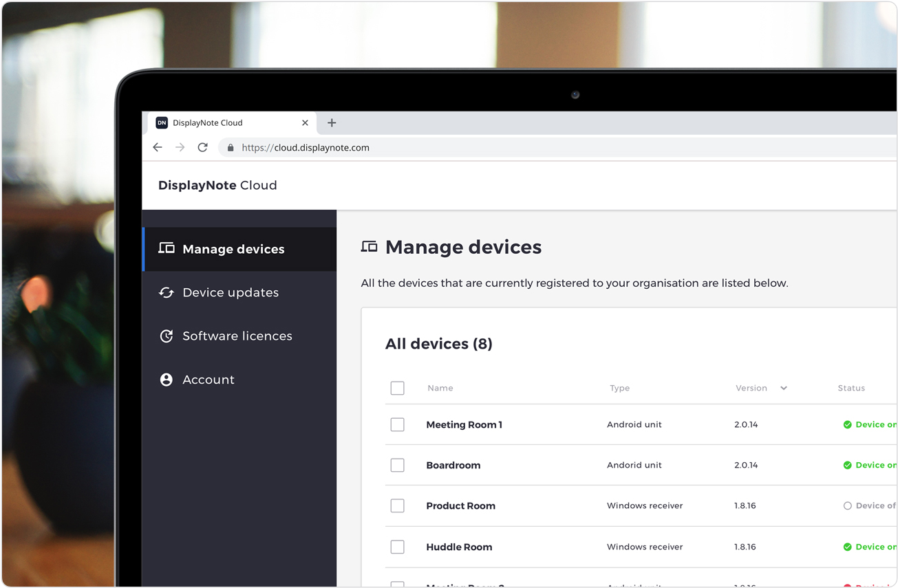The height and width of the screenshot is (588, 898).
Task: Click the browser forward arrow
Action: (x=180, y=147)
